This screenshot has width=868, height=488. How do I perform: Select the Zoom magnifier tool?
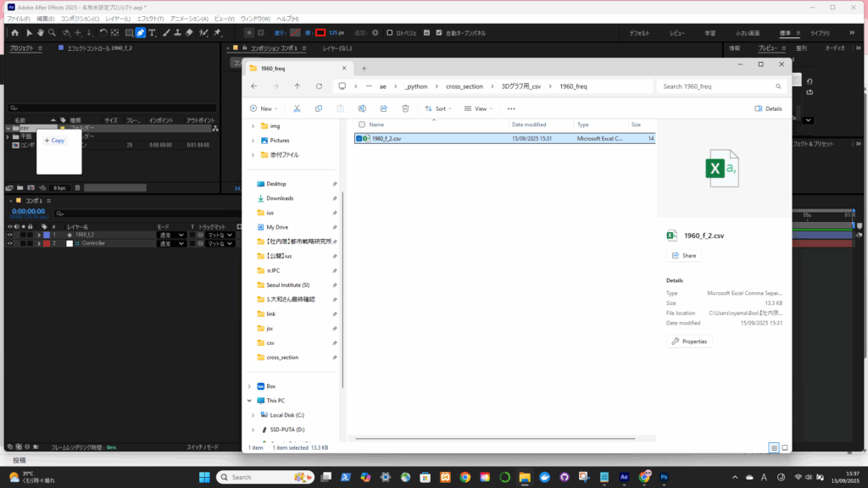[52, 33]
